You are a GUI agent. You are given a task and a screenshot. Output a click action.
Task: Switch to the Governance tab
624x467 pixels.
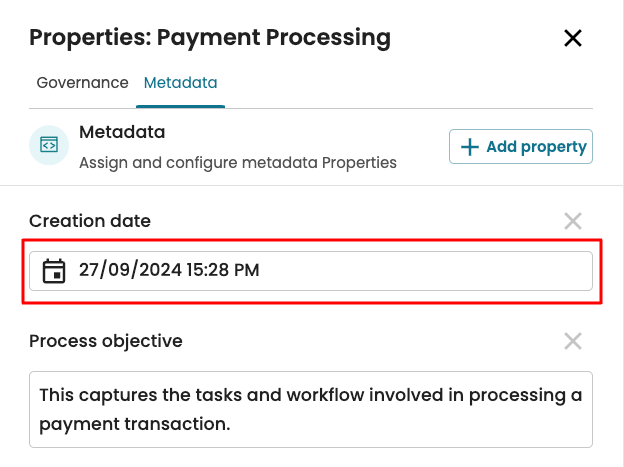(82, 83)
